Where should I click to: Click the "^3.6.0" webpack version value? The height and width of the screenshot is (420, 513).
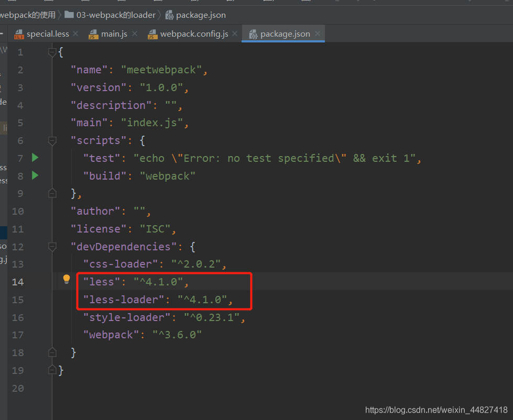(177, 335)
